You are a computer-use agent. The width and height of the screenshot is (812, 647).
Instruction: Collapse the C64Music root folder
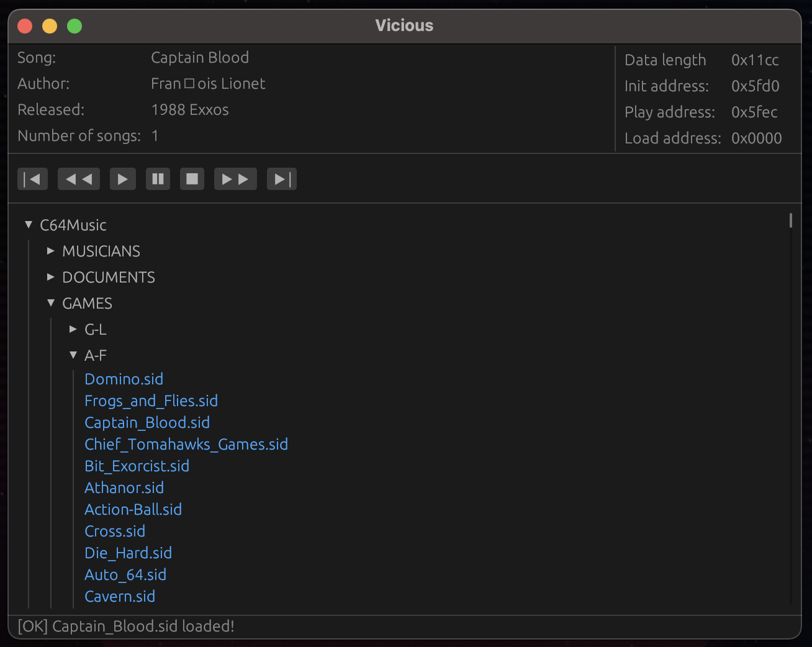click(x=29, y=225)
